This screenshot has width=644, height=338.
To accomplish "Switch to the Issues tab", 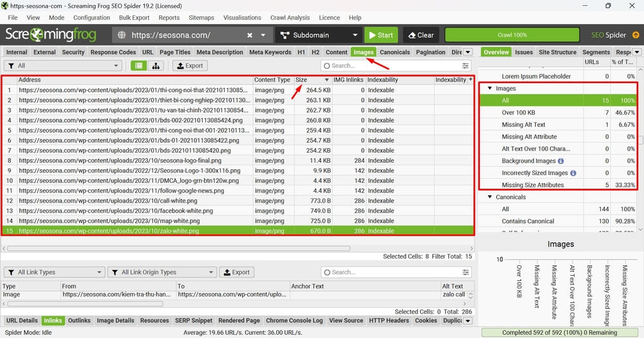I will [524, 52].
